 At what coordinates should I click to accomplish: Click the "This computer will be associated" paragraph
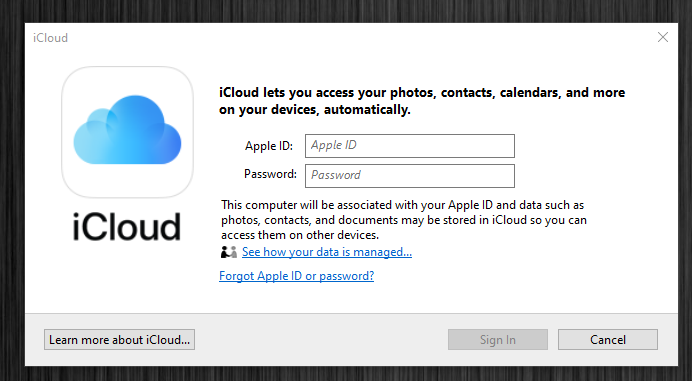(404, 220)
